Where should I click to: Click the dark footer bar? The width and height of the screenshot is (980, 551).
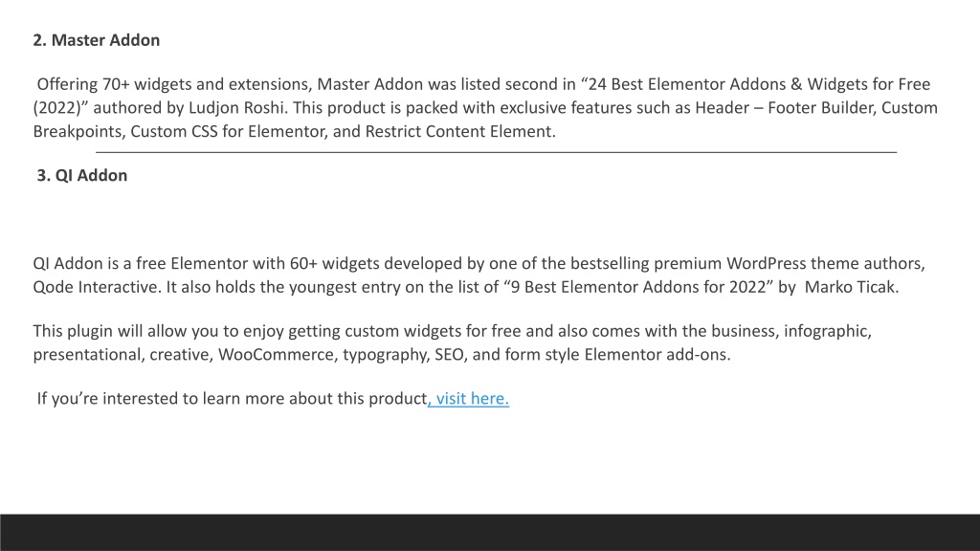click(x=490, y=532)
